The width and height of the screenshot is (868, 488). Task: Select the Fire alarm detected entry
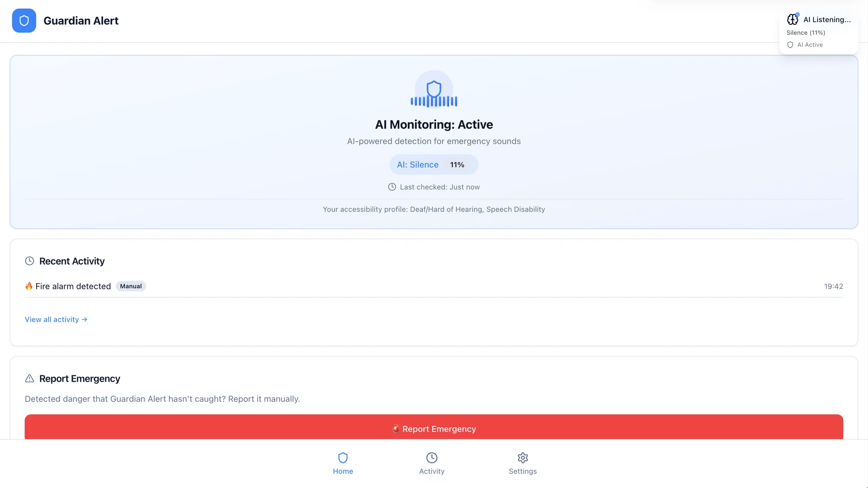pos(434,286)
